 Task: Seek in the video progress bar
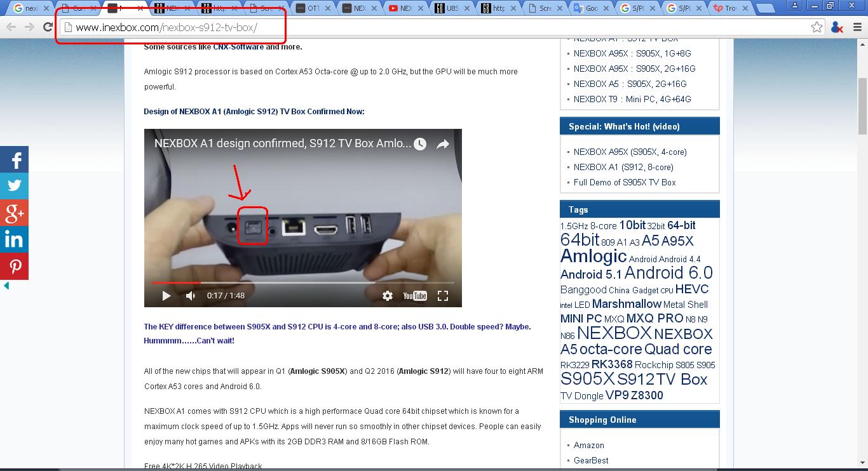[x=302, y=282]
